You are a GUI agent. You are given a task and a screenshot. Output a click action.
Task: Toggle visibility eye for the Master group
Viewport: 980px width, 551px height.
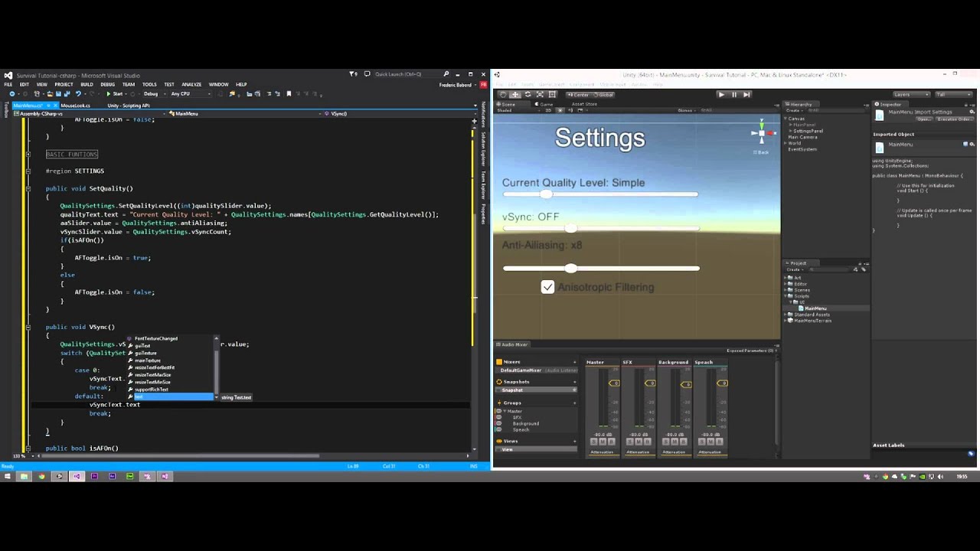click(x=499, y=411)
